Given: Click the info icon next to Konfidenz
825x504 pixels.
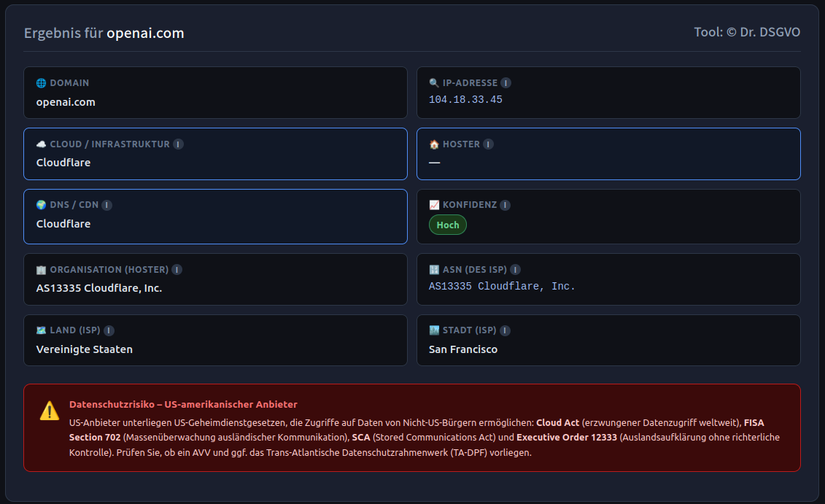Looking at the screenshot, I should coord(506,206).
